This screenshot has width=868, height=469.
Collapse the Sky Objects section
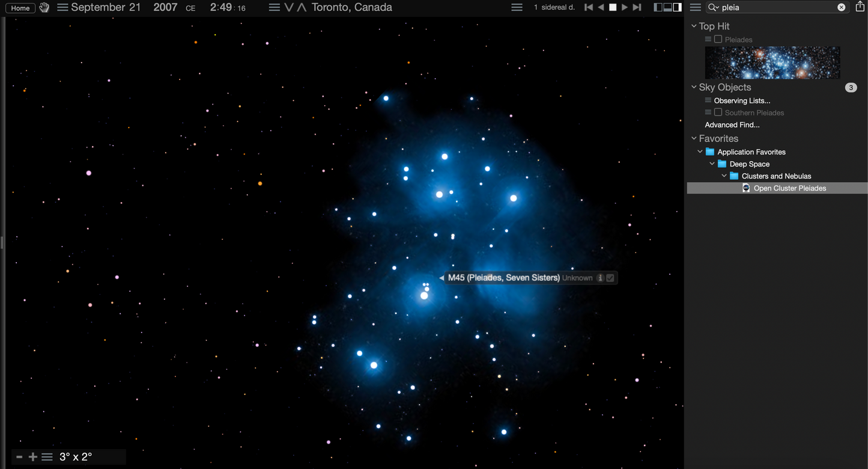pos(694,87)
